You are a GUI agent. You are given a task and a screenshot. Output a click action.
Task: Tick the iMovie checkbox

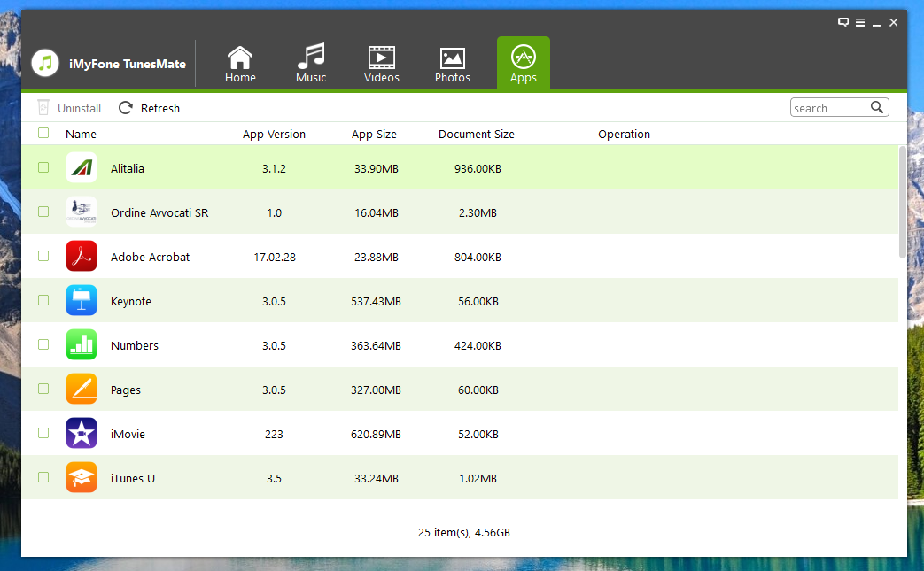coord(43,433)
